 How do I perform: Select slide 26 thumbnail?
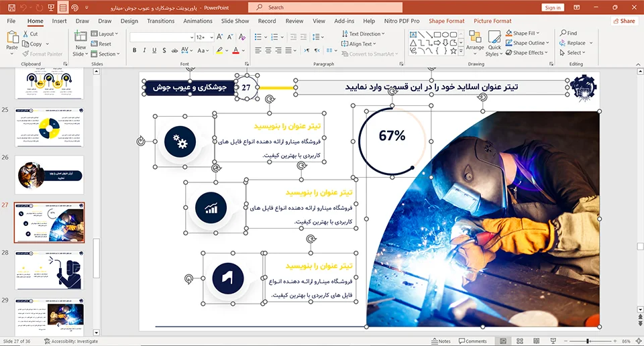coord(49,175)
